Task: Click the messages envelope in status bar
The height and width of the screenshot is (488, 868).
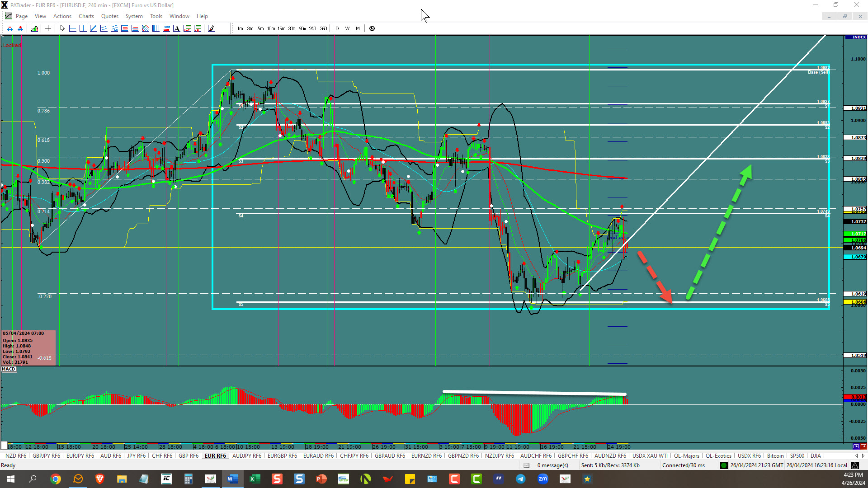Action: (x=526, y=465)
